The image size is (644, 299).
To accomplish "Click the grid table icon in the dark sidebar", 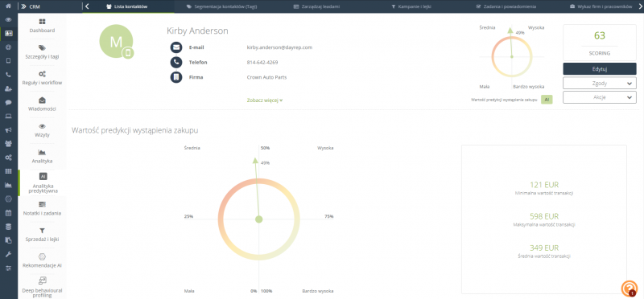I will point(9,171).
